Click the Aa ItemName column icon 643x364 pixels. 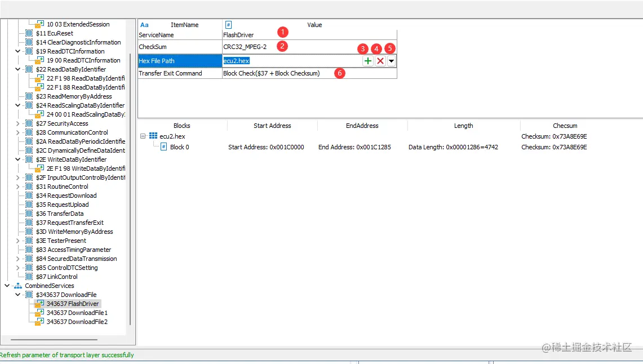click(x=144, y=25)
